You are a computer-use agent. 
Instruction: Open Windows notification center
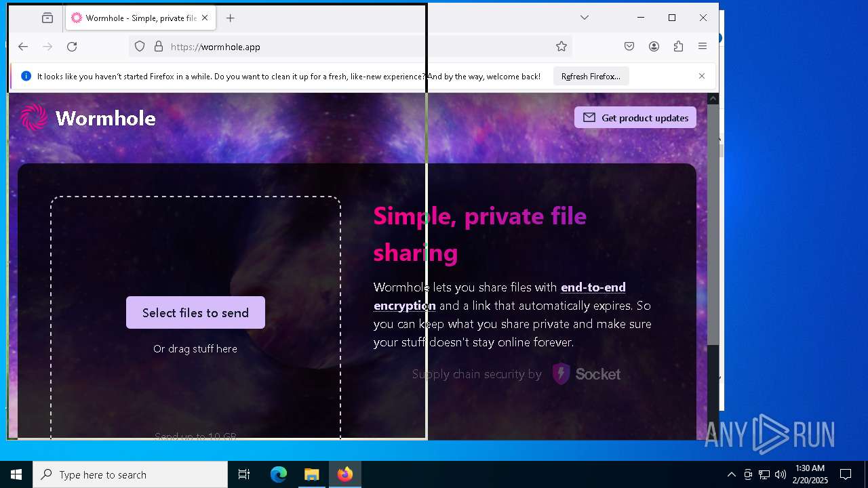(x=846, y=474)
